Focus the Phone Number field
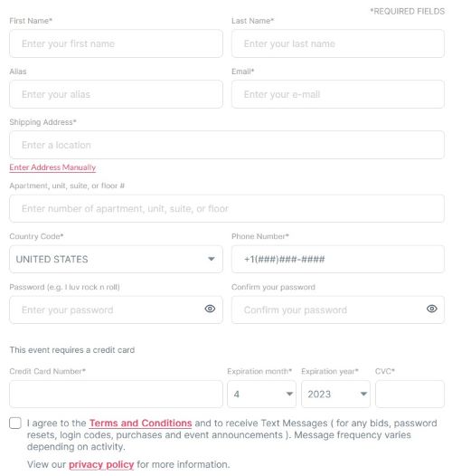 pyautogui.click(x=338, y=259)
